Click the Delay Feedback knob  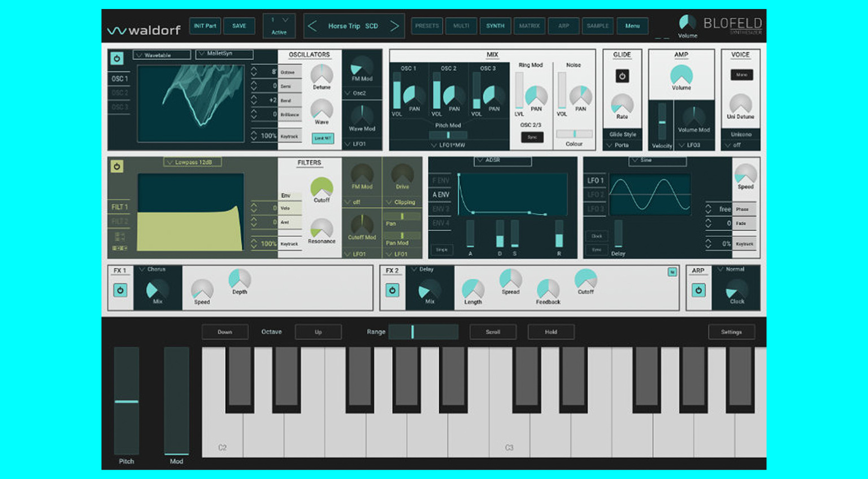(548, 289)
